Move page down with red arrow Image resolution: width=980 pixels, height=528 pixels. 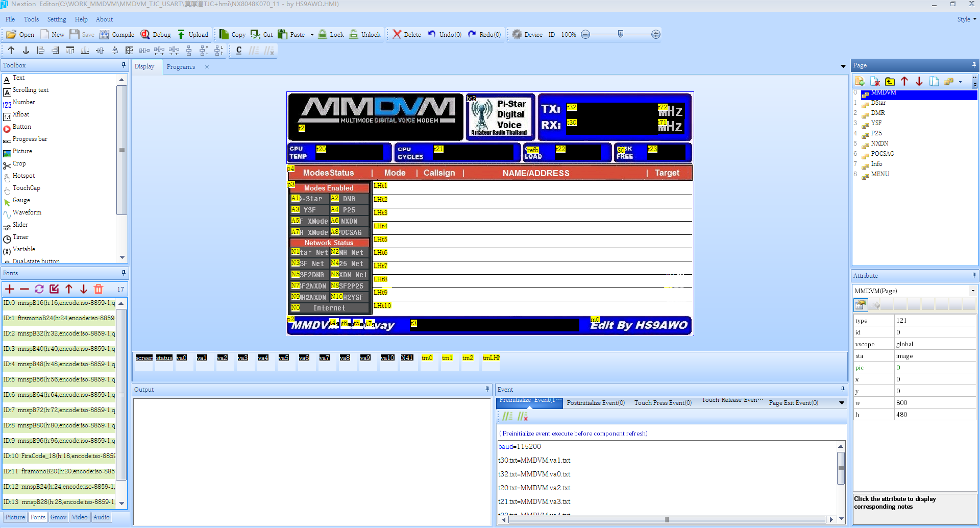coord(919,81)
